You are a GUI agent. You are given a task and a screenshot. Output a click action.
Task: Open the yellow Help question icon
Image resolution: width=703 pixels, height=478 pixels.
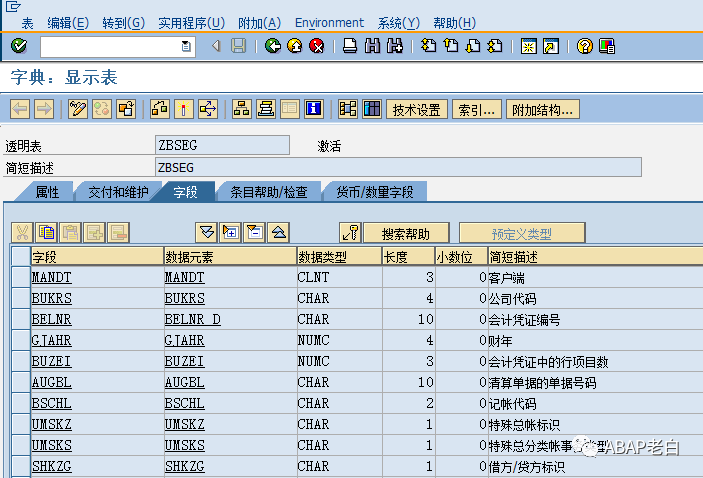pos(585,46)
